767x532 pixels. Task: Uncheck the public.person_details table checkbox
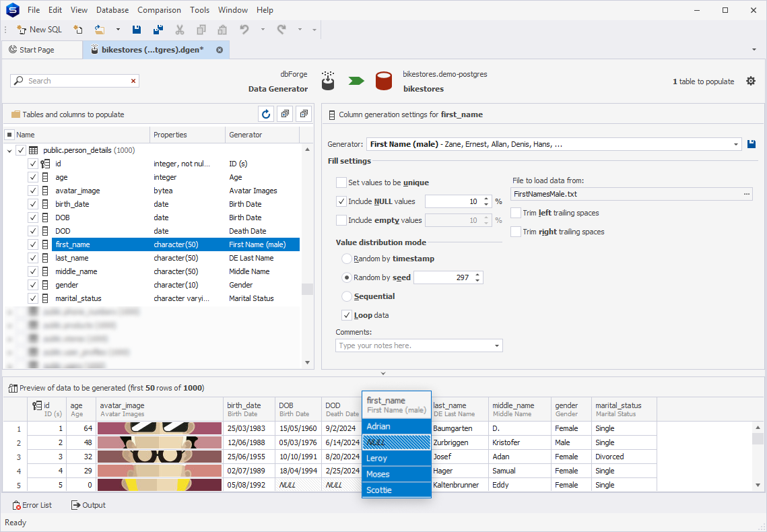point(21,150)
